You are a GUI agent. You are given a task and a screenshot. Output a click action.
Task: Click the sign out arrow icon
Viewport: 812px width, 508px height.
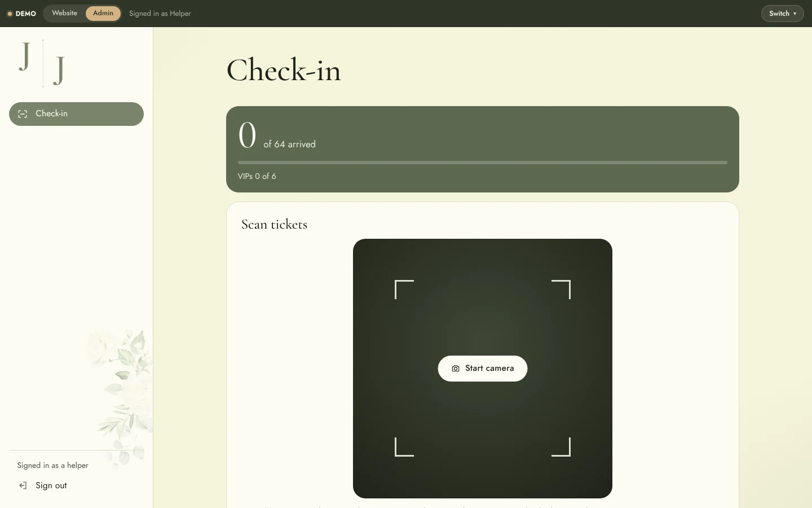(23, 485)
